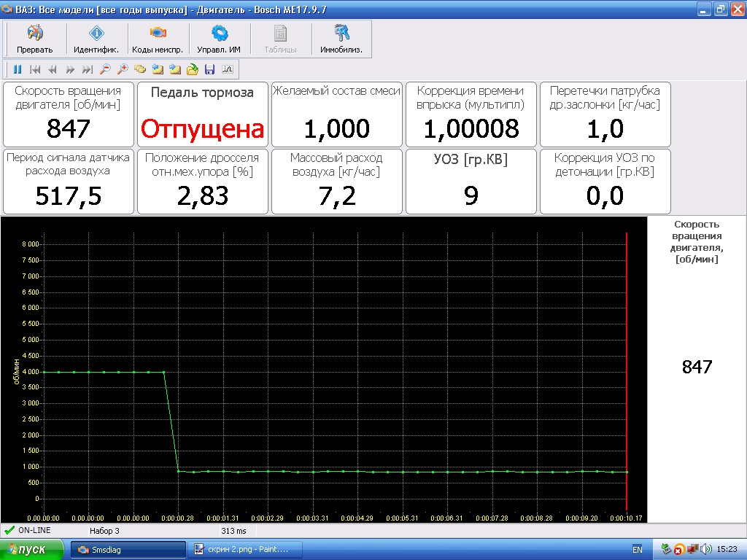Select the УОЗ [гр.КВ] parameter tile
The height and width of the screenshot is (560, 747).
pos(471,182)
